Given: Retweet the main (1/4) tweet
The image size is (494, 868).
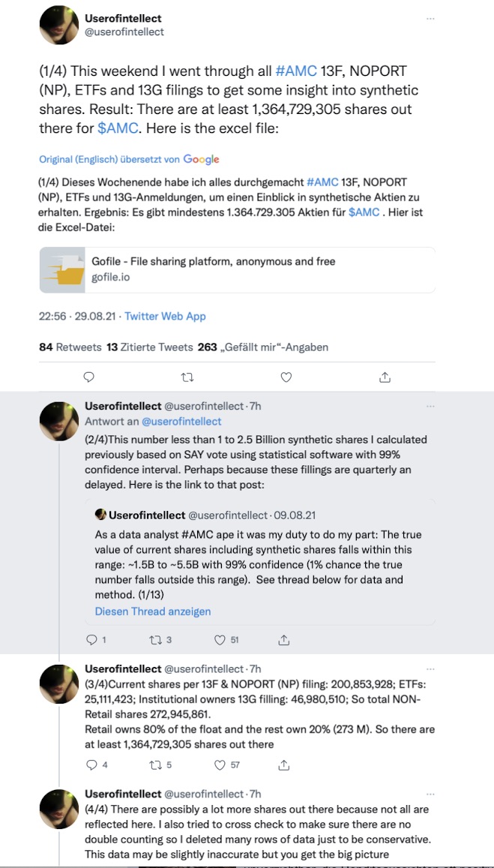Looking at the screenshot, I should point(187,377).
